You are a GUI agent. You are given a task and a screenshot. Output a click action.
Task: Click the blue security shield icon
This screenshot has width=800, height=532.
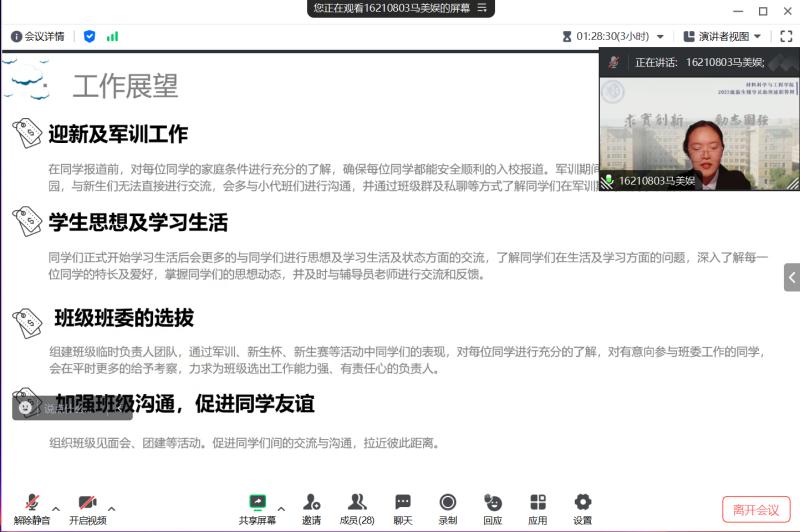89,36
